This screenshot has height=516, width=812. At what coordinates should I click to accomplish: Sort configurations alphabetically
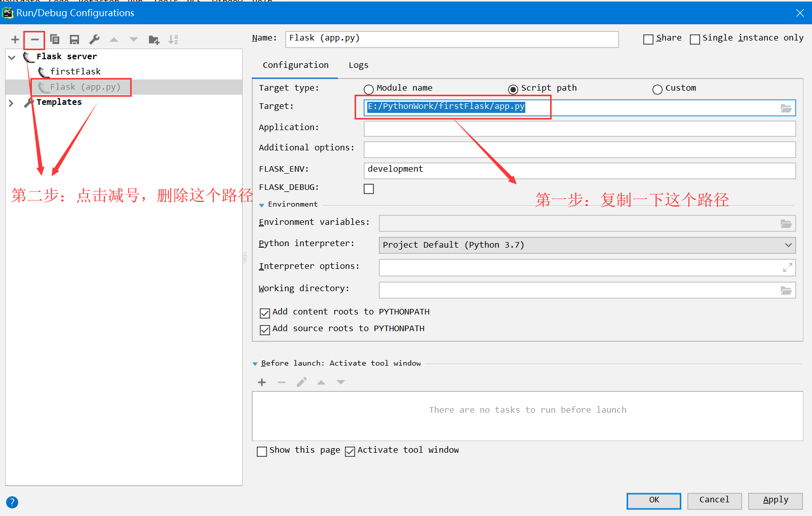pyautogui.click(x=173, y=39)
